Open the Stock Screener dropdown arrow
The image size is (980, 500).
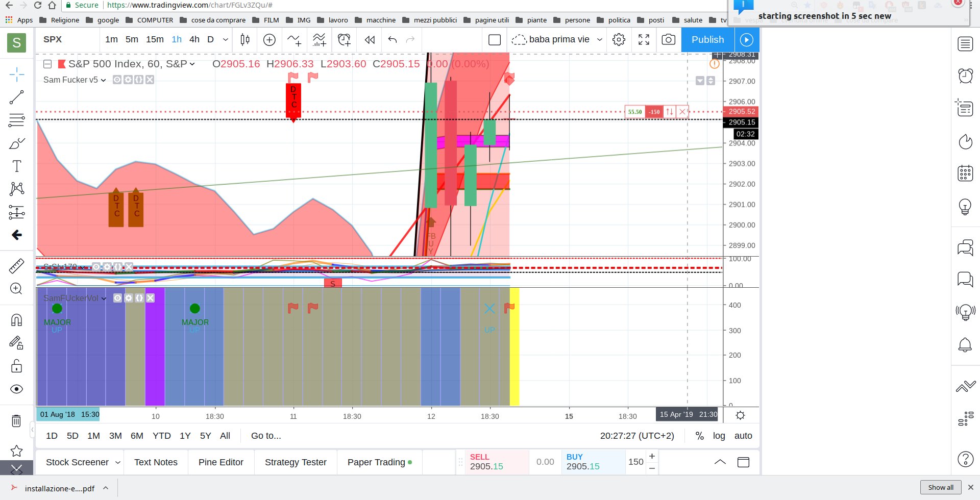click(x=118, y=462)
